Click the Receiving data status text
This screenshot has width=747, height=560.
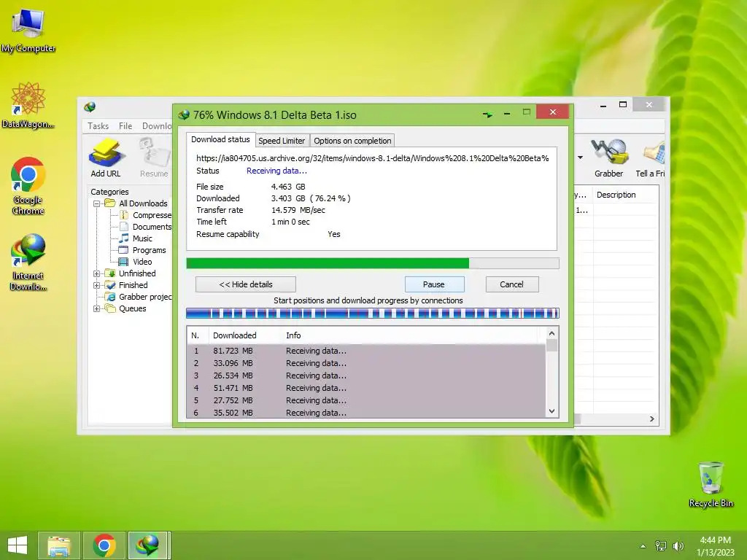pyautogui.click(x=276, y=171)
